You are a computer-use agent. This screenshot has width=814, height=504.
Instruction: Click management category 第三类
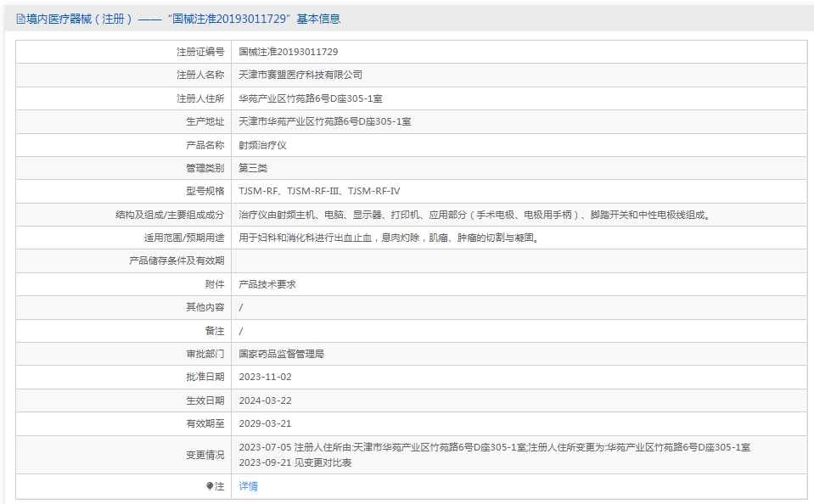[x=253, y=168]
